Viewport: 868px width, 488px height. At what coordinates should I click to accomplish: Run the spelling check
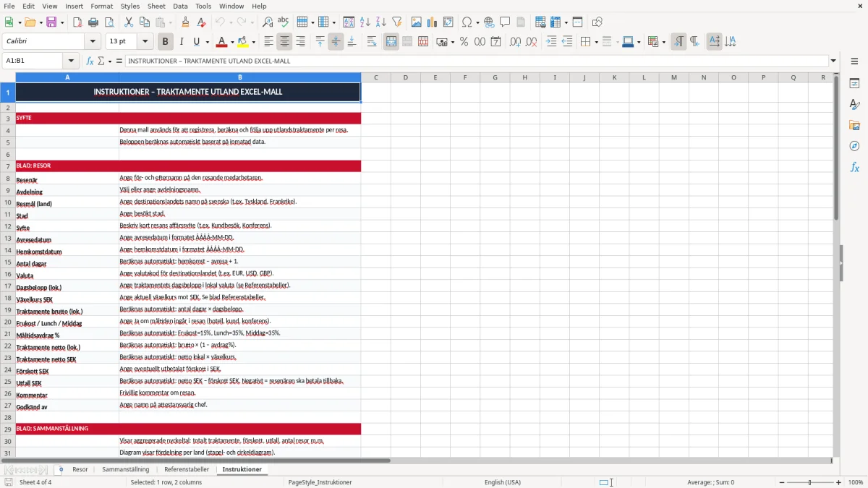pos(283,22)
